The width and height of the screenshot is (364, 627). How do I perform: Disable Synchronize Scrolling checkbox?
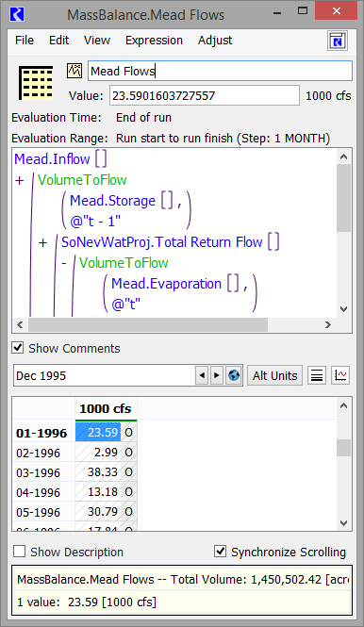coord(220,552)
